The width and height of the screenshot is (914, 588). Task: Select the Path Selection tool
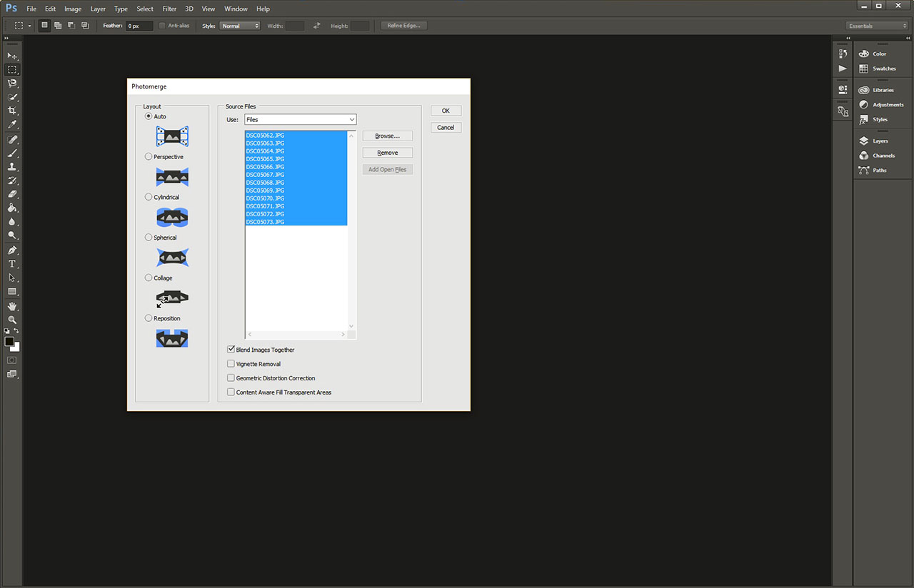tap(12, 278)
